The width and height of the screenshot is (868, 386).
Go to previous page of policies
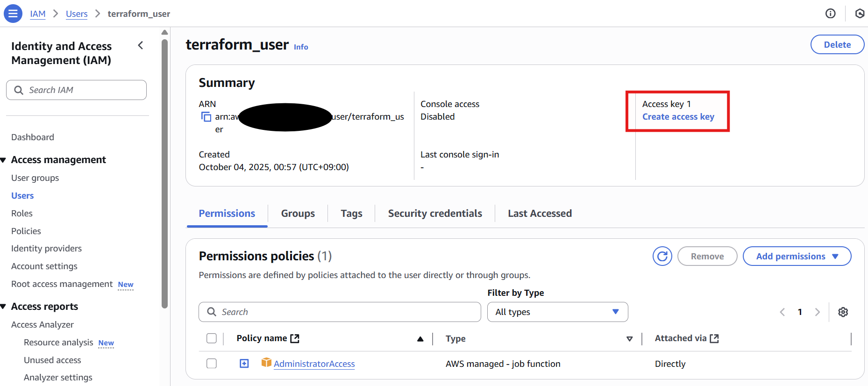[x=782, y=312]
